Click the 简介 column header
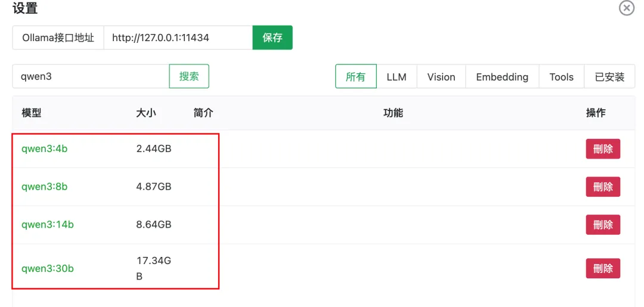The image size is (644, 307). coord(203,113)
